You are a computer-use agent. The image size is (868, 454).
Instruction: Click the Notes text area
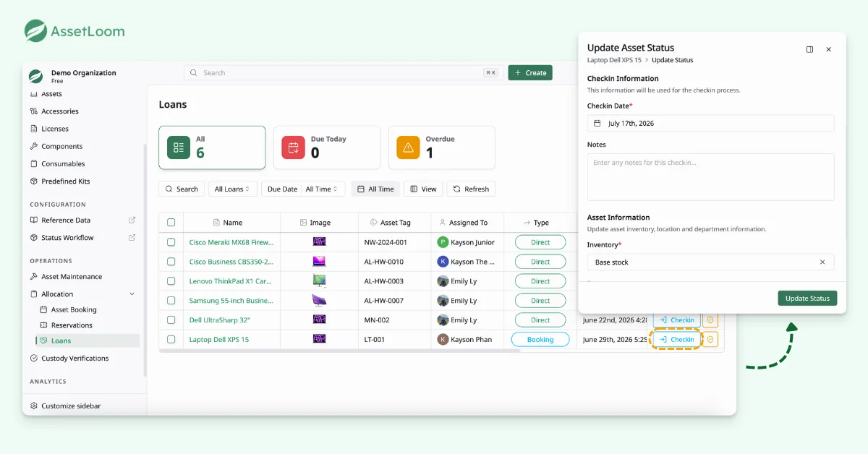pos(710,177)
